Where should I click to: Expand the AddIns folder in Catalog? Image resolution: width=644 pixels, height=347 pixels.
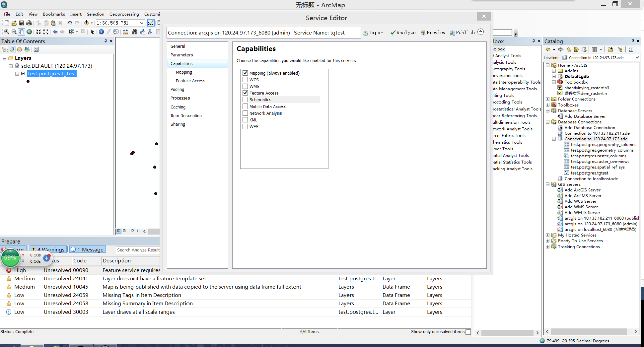[554, 71]
